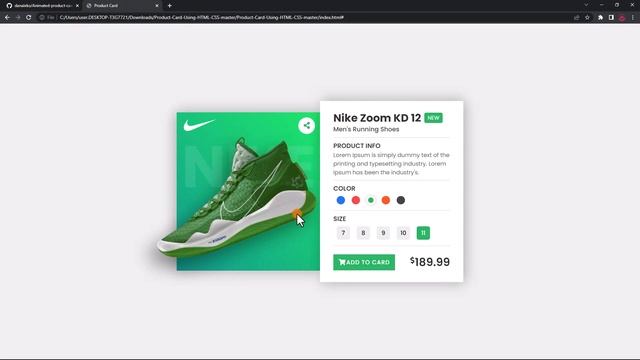Click the green shoe product image

click(x=237, y=198)
